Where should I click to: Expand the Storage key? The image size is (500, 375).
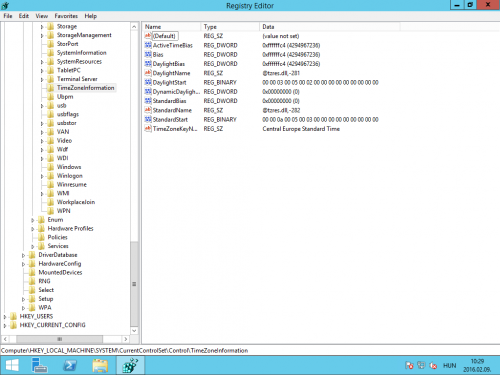[42, 27]
